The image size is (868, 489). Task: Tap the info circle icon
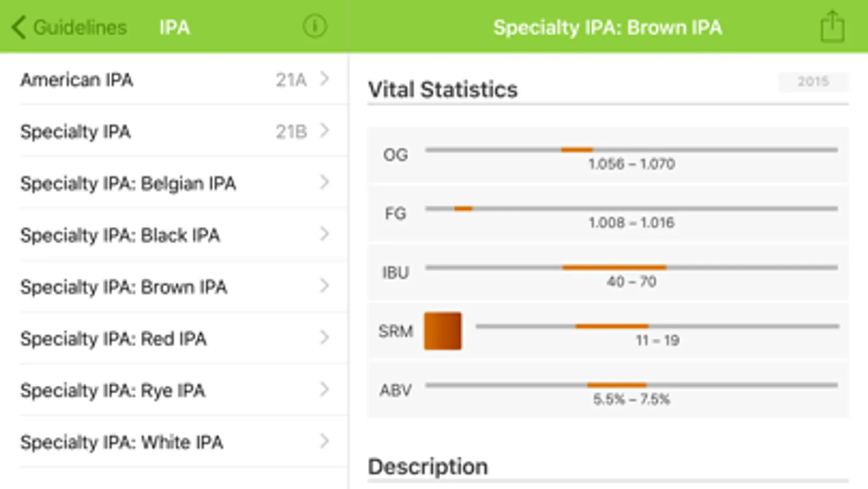click(x=315, y=26)
